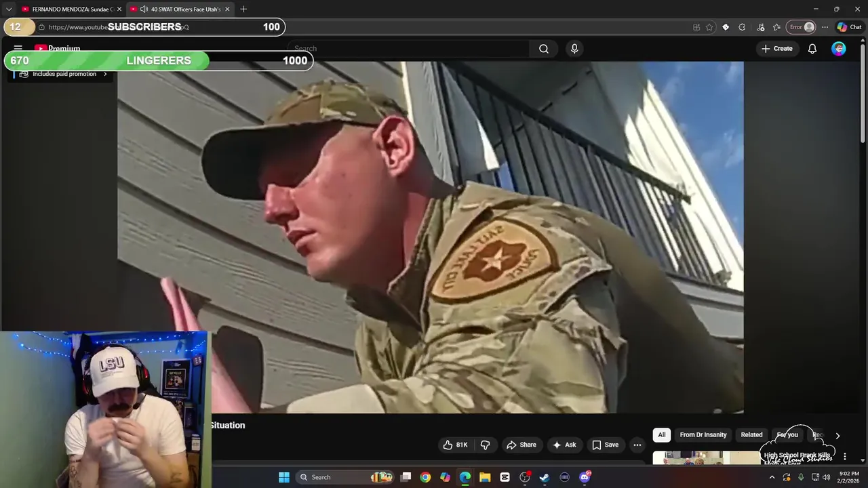Viewport: 868px width, 488px height.
Task: Click in the YouTube search field
Action: point(410,49)
